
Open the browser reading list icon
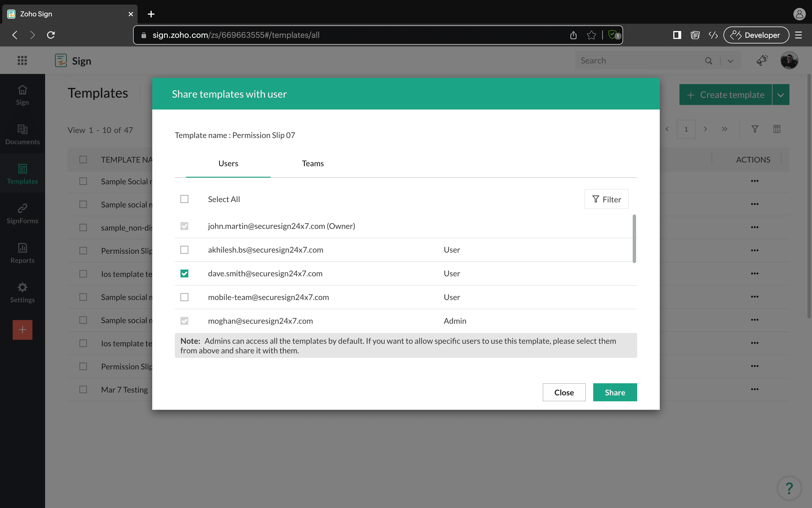(x=695, y=35)
